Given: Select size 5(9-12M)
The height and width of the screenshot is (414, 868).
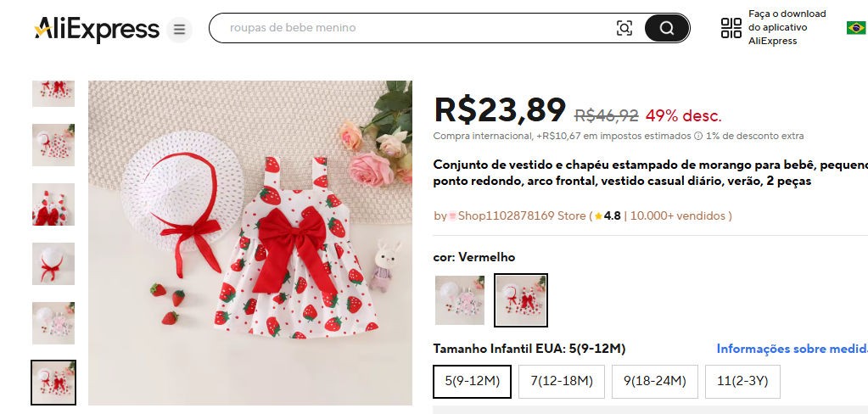Looking at the screenshot, I should (x=473, y=382).
